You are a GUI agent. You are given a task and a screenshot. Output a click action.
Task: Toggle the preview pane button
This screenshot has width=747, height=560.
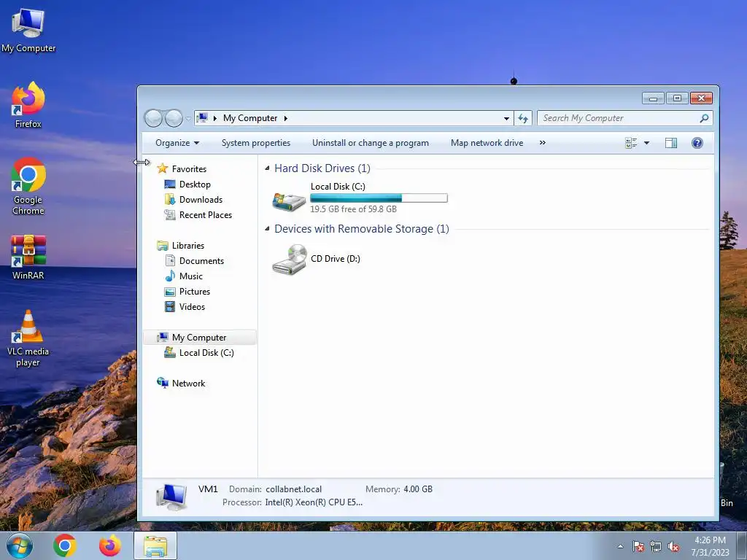click(671, 143)
